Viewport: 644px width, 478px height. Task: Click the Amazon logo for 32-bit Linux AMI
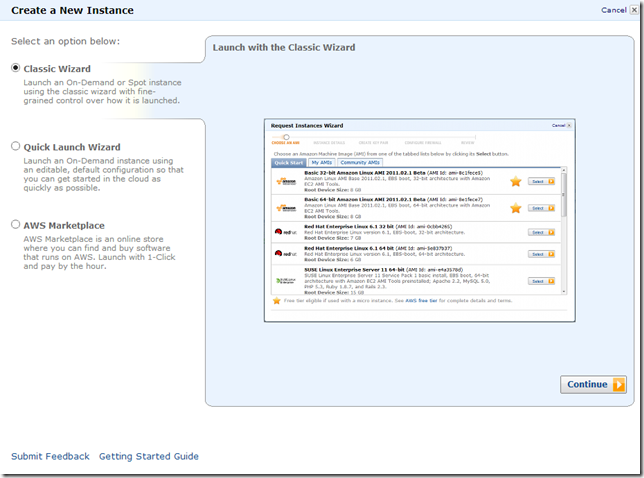pyautogui.click(x=285, y=181)
